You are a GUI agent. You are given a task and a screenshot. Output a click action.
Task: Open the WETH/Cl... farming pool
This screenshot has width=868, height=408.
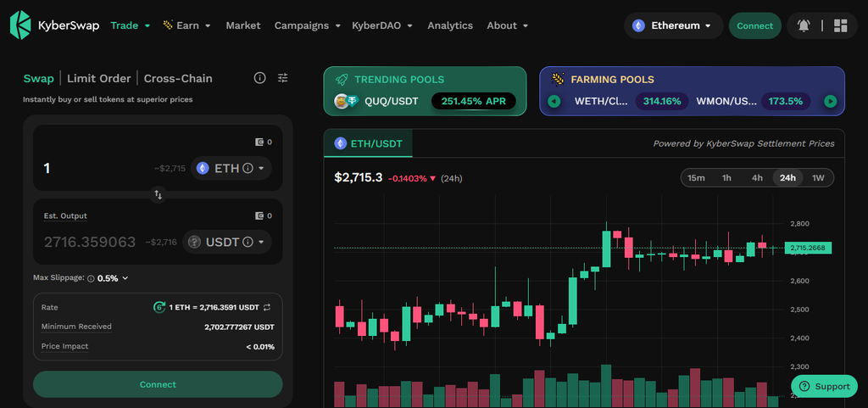601,101
